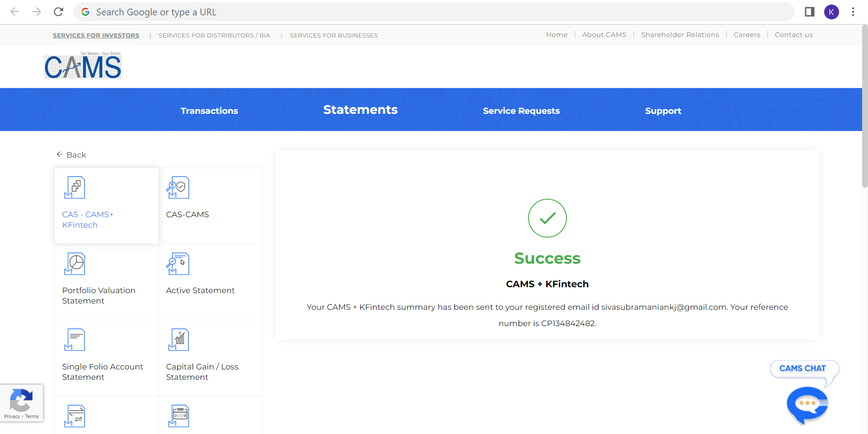
Task: Click the Back link text
Action: [76, 155]
